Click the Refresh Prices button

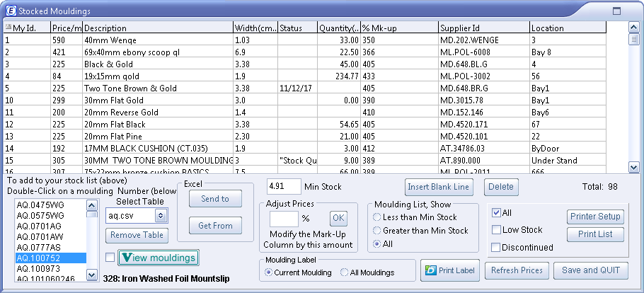517,270
